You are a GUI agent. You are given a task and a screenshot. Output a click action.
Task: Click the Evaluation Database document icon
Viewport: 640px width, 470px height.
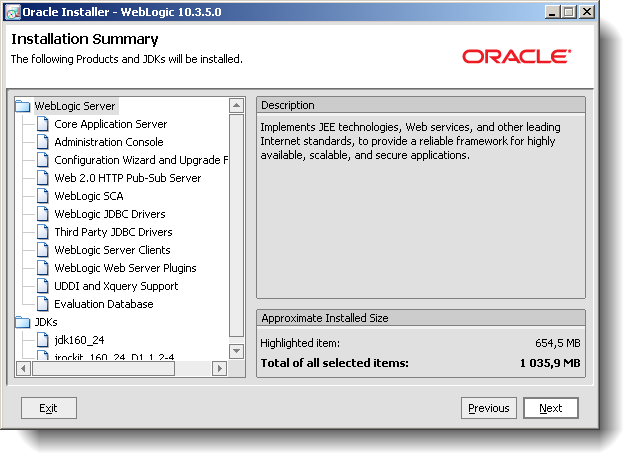[42, 304]
